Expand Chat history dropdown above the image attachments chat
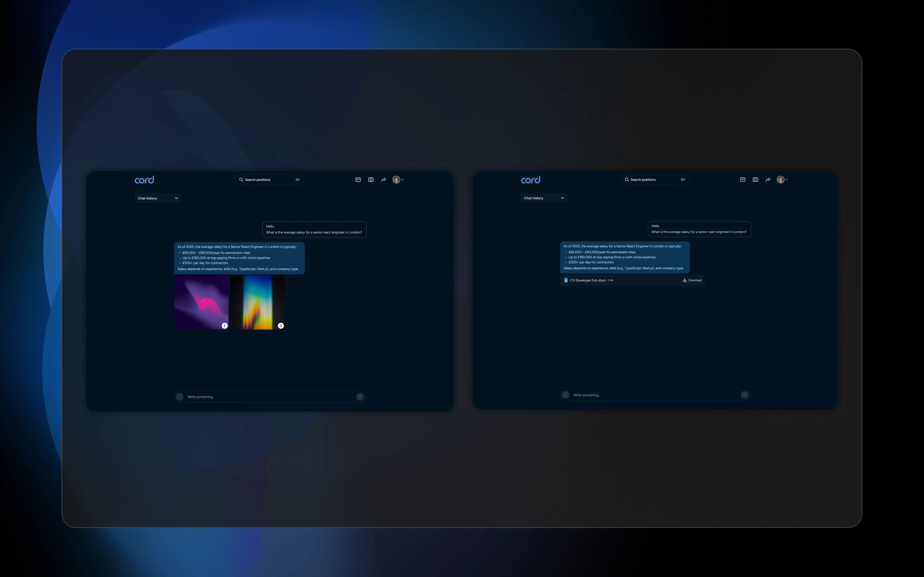Screen dimensions: 924x577 158,198
